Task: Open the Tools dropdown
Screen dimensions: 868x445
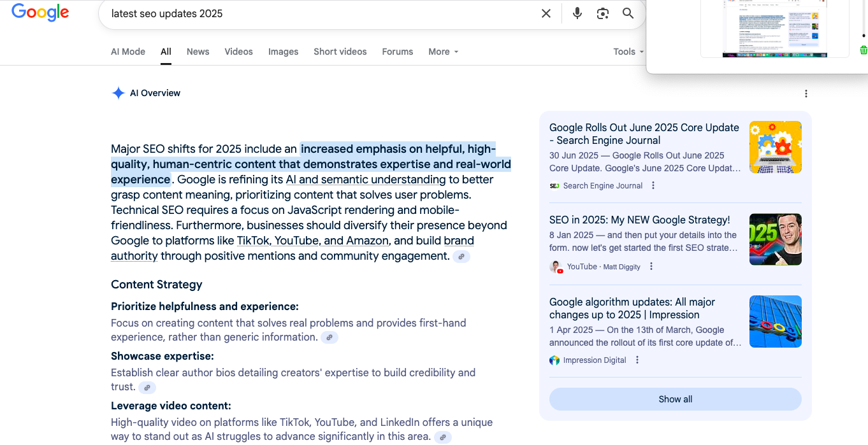Action: [x=628, y=52]
